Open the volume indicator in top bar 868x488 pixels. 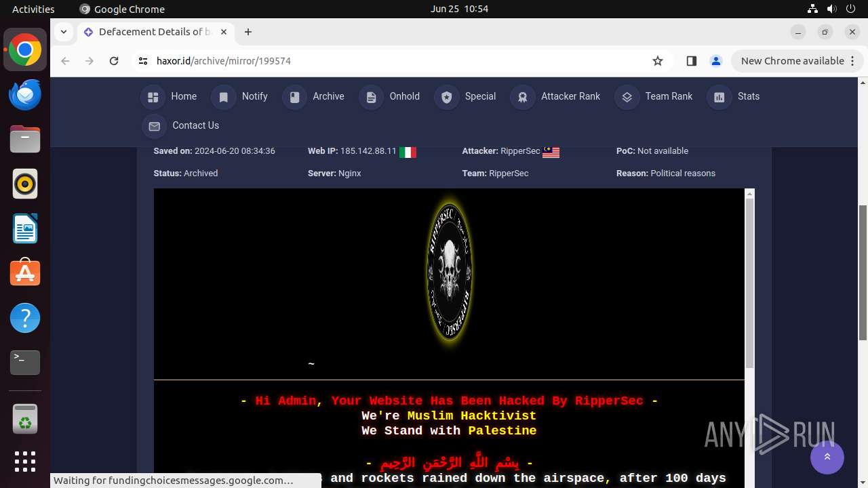click(x=832, y=9)
